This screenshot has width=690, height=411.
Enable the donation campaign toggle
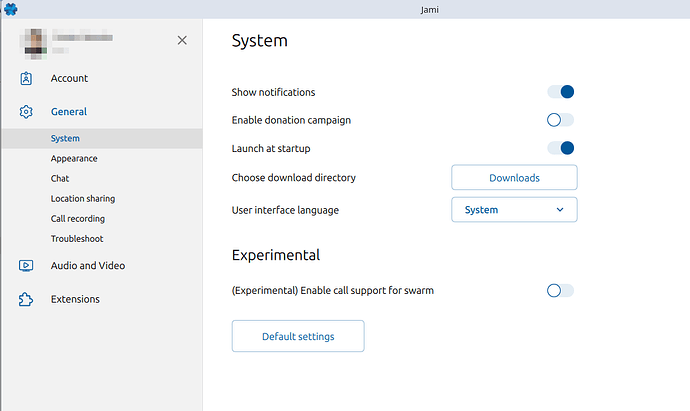(560, 120)
